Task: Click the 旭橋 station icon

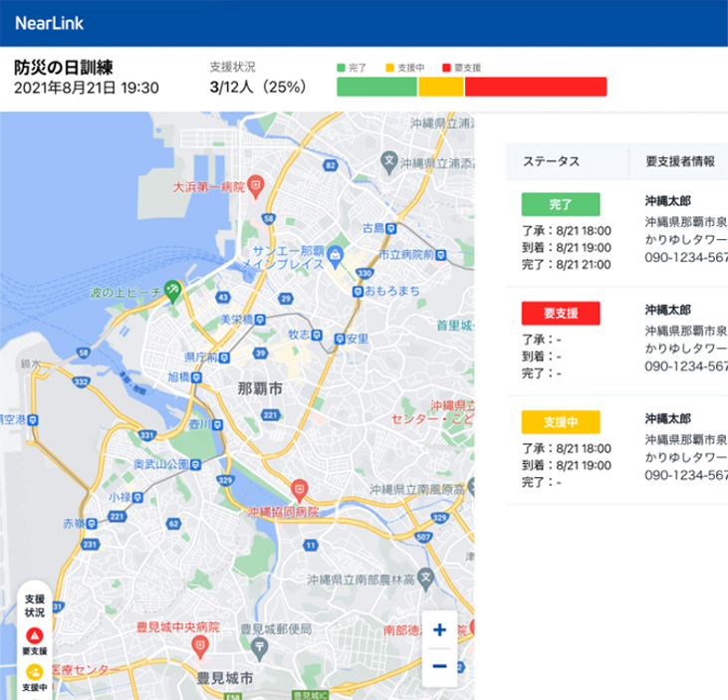Action: coord(197,377)
